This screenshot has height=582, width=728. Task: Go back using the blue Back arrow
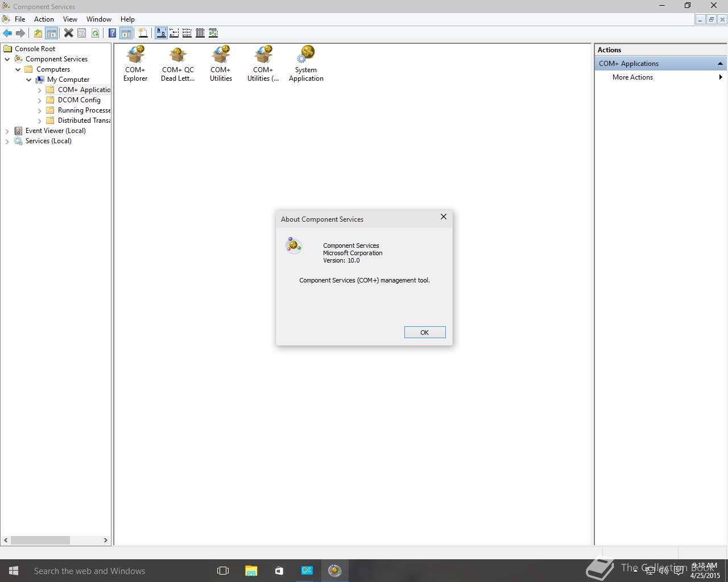point(7,33)
